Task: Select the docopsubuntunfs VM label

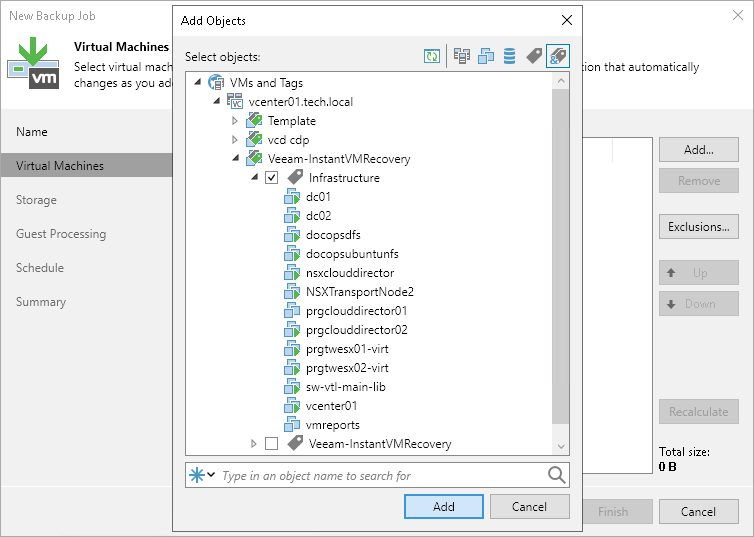Action: pos(352,254)
